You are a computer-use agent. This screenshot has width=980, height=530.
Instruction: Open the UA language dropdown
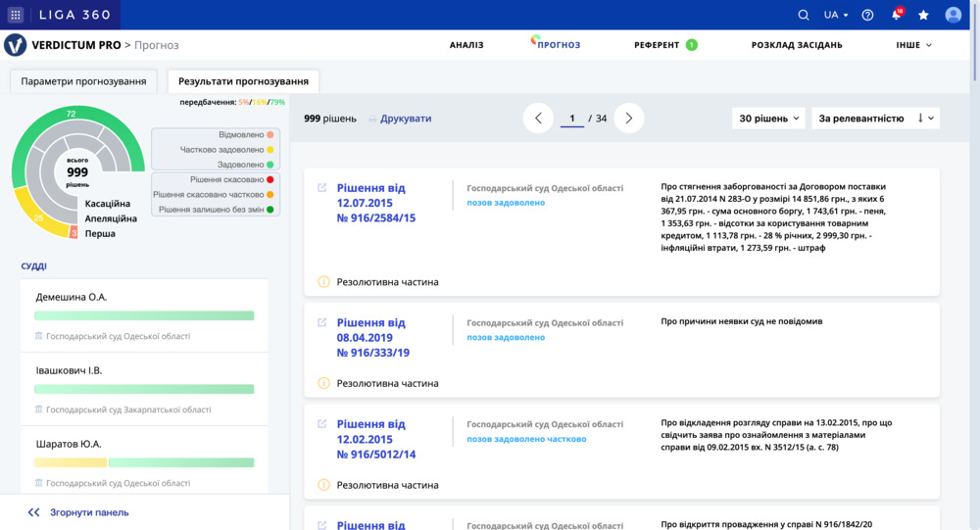836,15
